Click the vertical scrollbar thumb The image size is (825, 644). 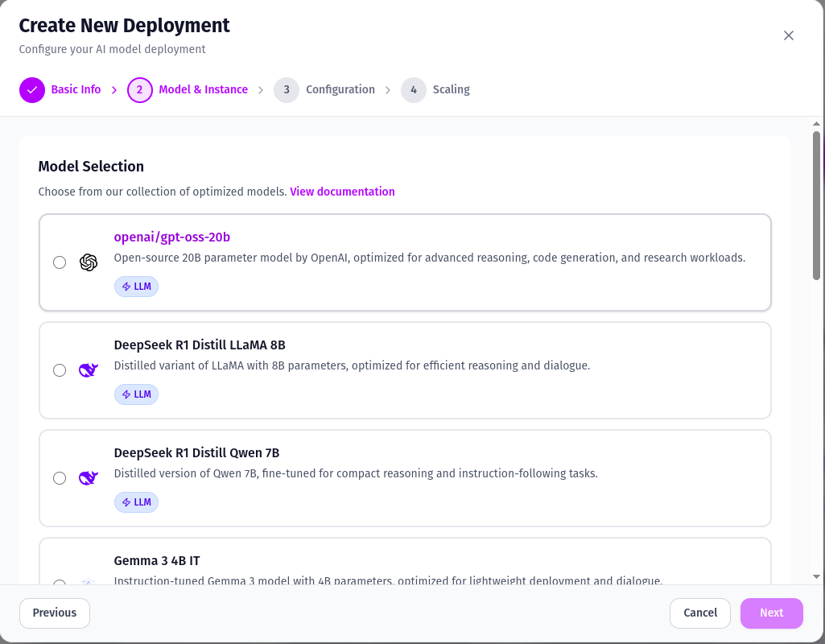click(x=816, y=206)
